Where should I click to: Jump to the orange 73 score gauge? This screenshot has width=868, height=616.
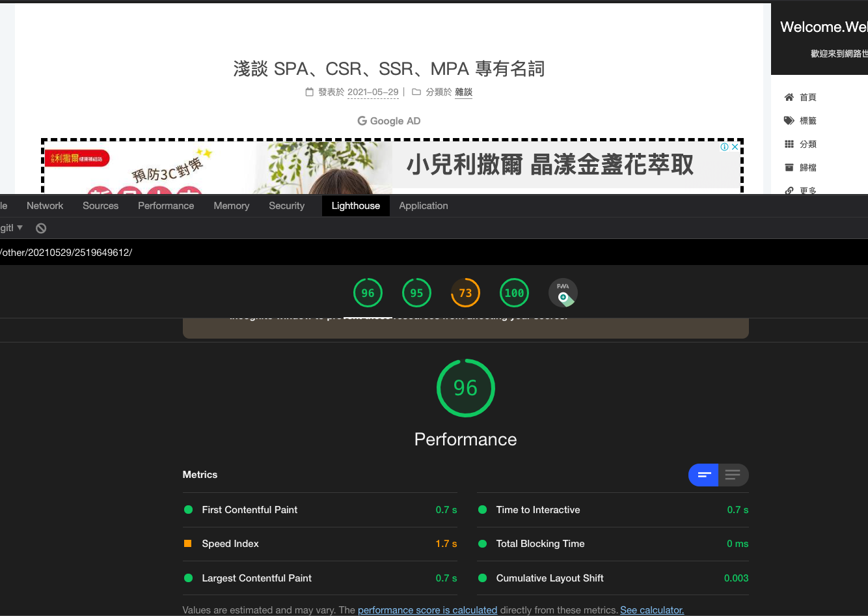point(465,293)
